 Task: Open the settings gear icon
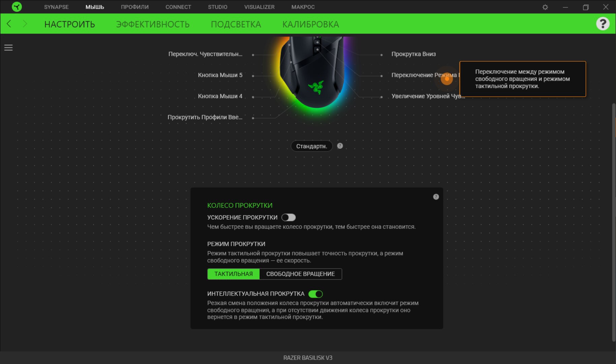click(545, 7)
